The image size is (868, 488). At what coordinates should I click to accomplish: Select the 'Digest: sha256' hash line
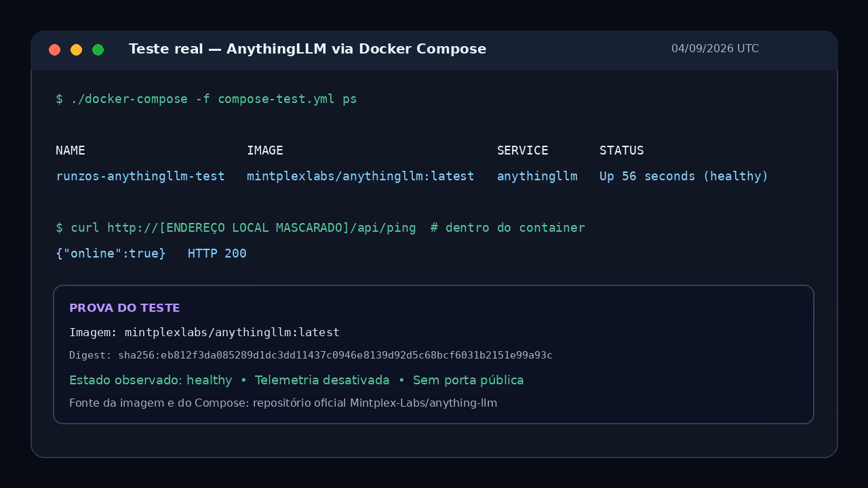click(x=311, y=355)
